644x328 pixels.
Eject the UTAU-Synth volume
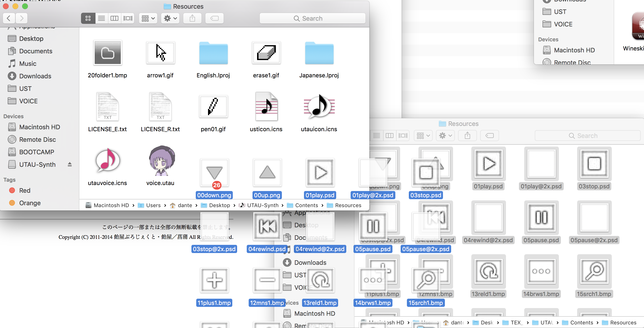[x=70, y=164]
